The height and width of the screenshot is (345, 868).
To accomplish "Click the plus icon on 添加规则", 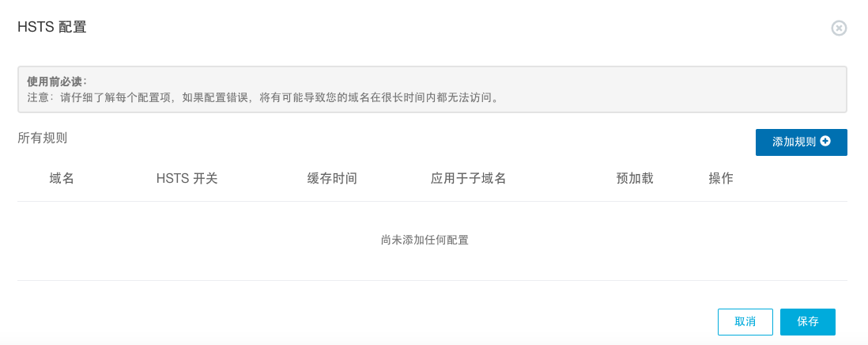I will click(825, 142).
